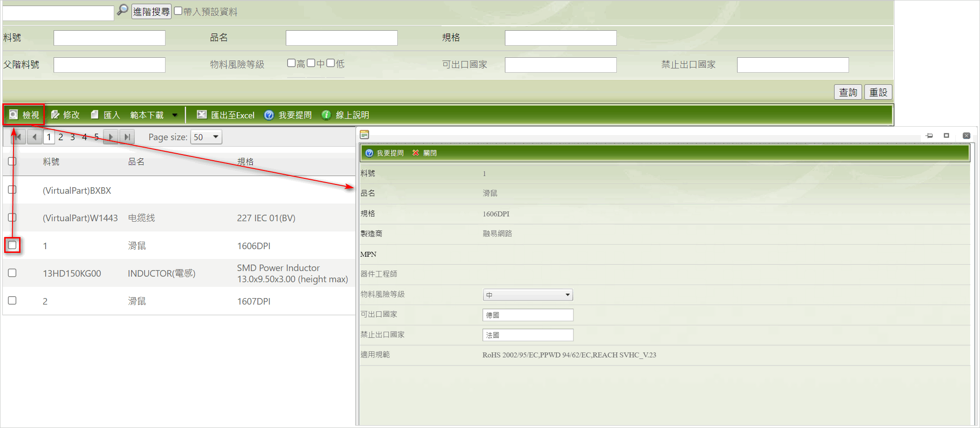Click the magnifier search icon
Viewport: 980px width, 428px height.
122,10
